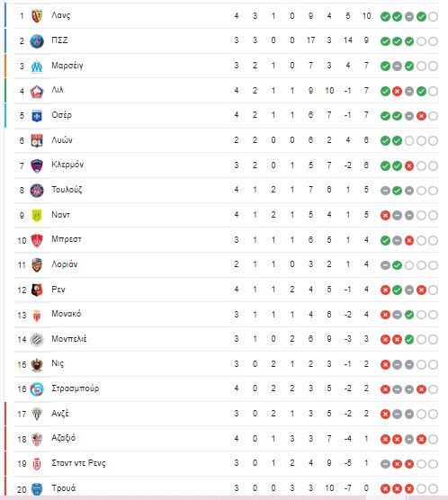Click Λιλ red loss form indicator
The image size is (448, 500).
click(x=398, y=92)
